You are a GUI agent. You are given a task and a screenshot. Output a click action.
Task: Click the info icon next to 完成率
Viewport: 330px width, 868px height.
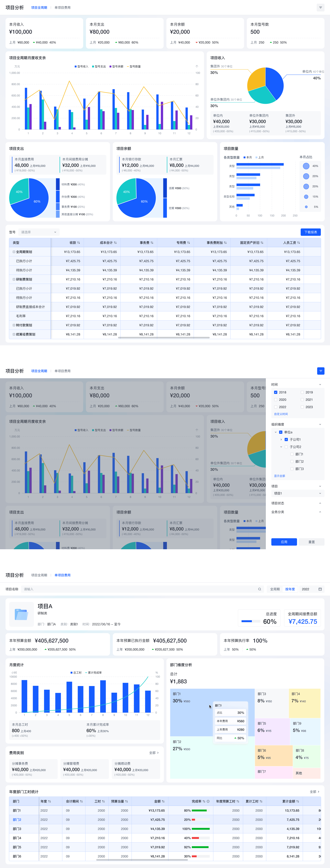pyautogui.click(x=208, y=801)
